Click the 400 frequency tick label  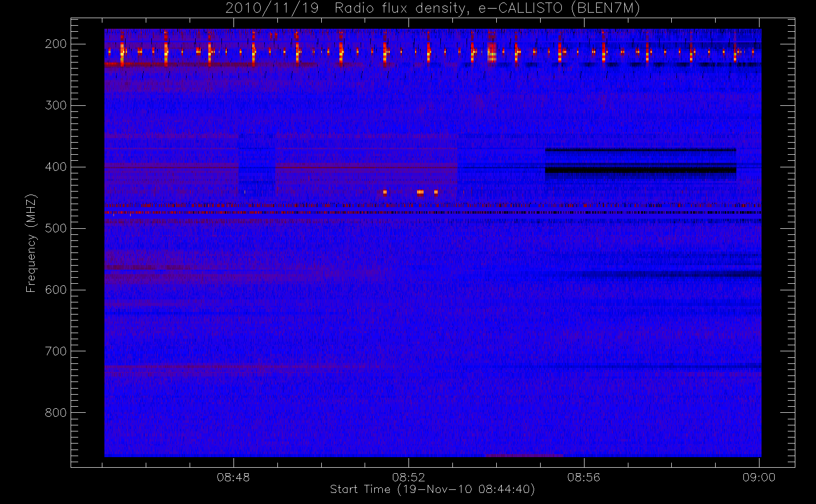pyautogui.click(x=55, y=167)
